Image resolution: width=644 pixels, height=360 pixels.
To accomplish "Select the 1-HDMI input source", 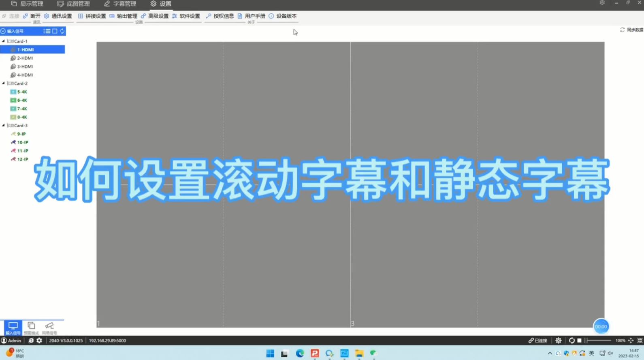I will tap(32, 49).
